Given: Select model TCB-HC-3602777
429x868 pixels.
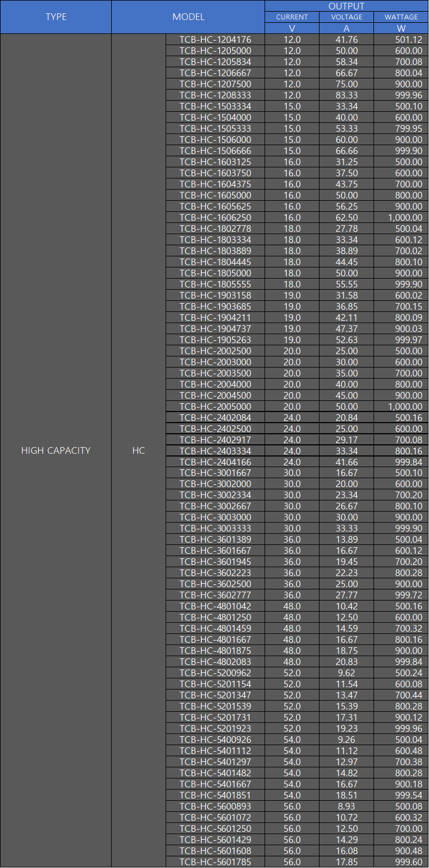Looking at the screenshot, I should click(215, 595).
